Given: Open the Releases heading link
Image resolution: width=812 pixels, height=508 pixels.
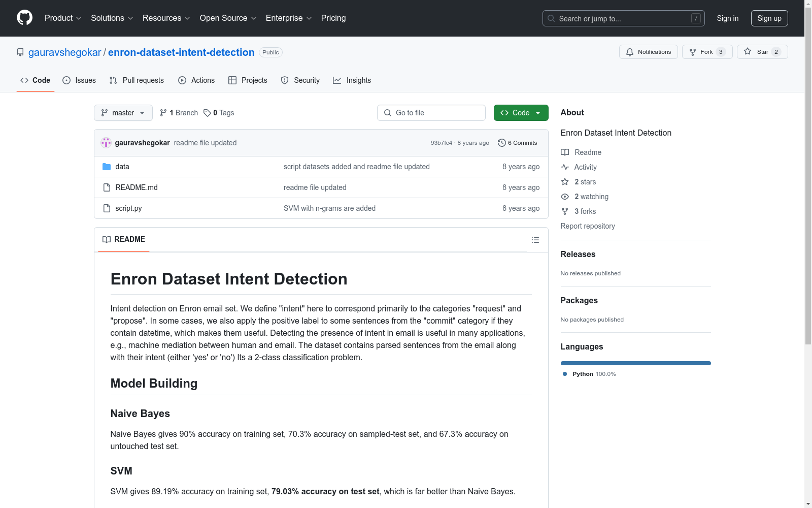Looking at the screenshot, I should [578, 254].
